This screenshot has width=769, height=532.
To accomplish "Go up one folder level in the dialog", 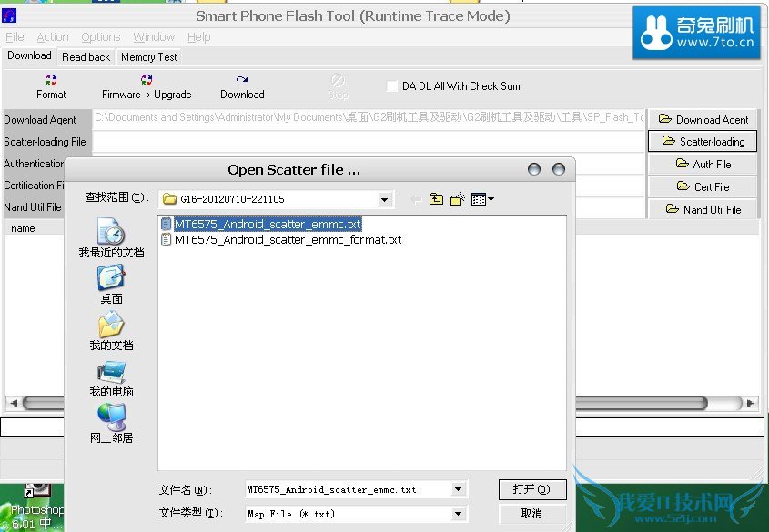I will click(x=436, y=199).
